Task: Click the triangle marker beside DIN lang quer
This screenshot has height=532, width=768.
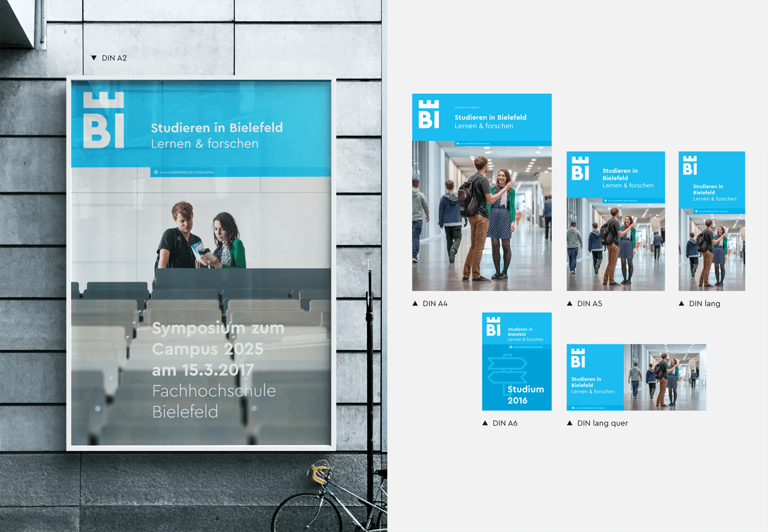Action: pos(569,423)
